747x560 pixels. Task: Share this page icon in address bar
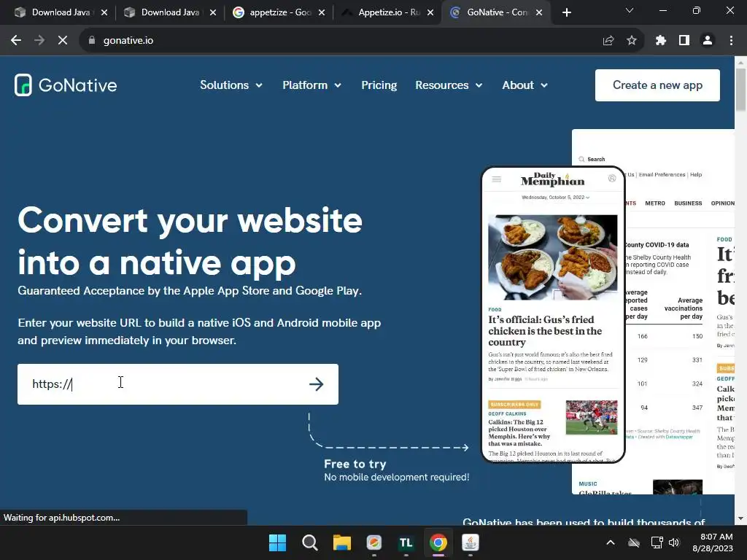point(608,41)
